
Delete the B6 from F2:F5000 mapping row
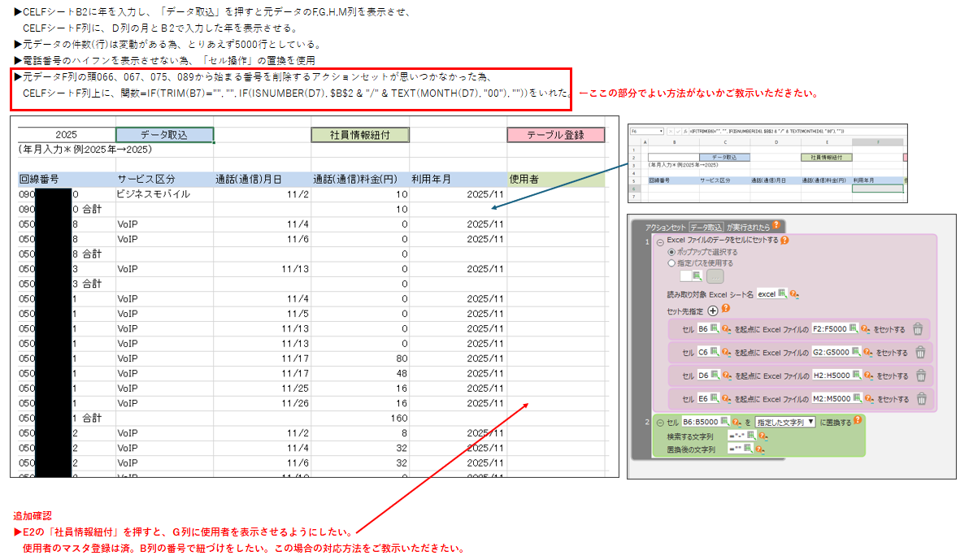coord(918,329)
